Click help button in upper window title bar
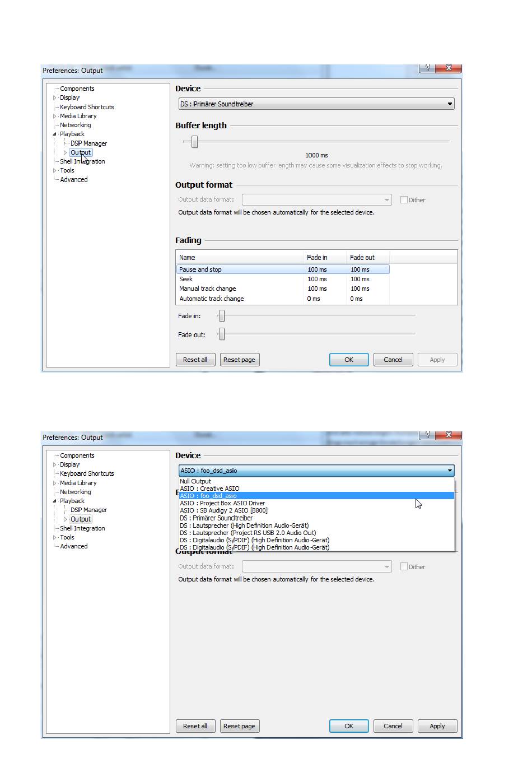 point(427,68)
